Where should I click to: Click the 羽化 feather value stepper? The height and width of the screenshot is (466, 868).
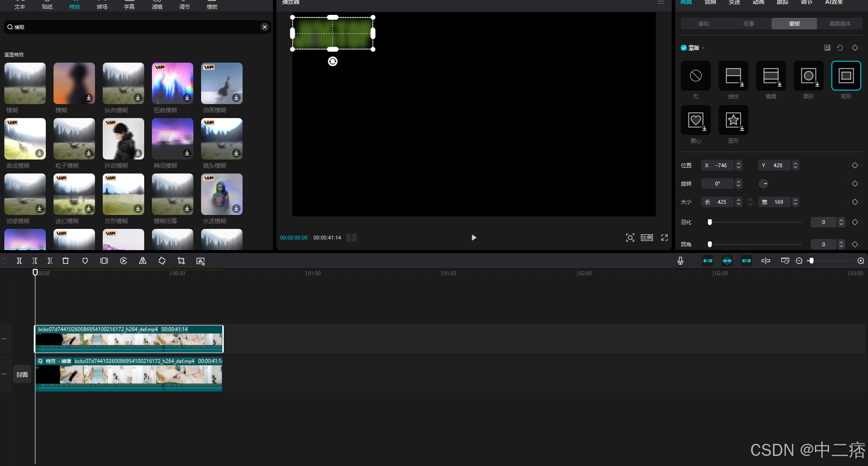click(x=841, y=222)
